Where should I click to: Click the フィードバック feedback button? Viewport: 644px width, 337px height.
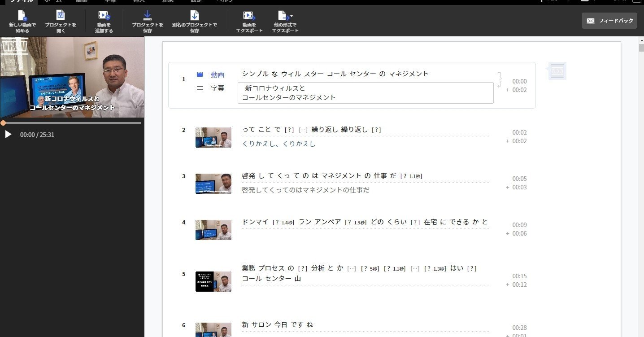pos(609,20)
